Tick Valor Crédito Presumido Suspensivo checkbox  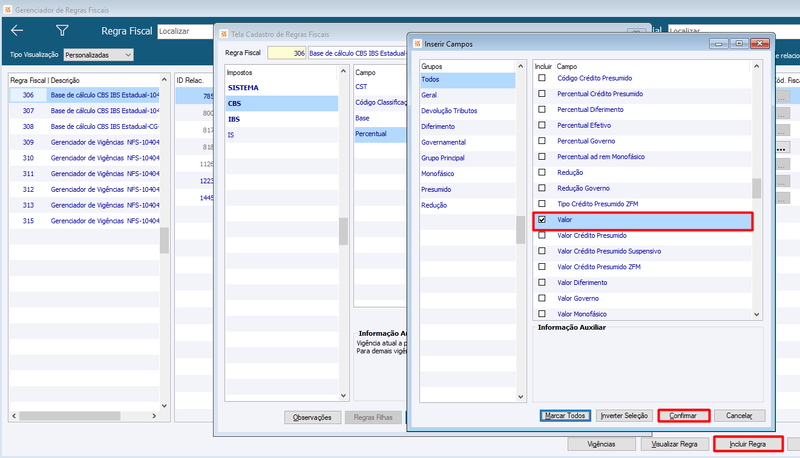(x=542, y=251)
